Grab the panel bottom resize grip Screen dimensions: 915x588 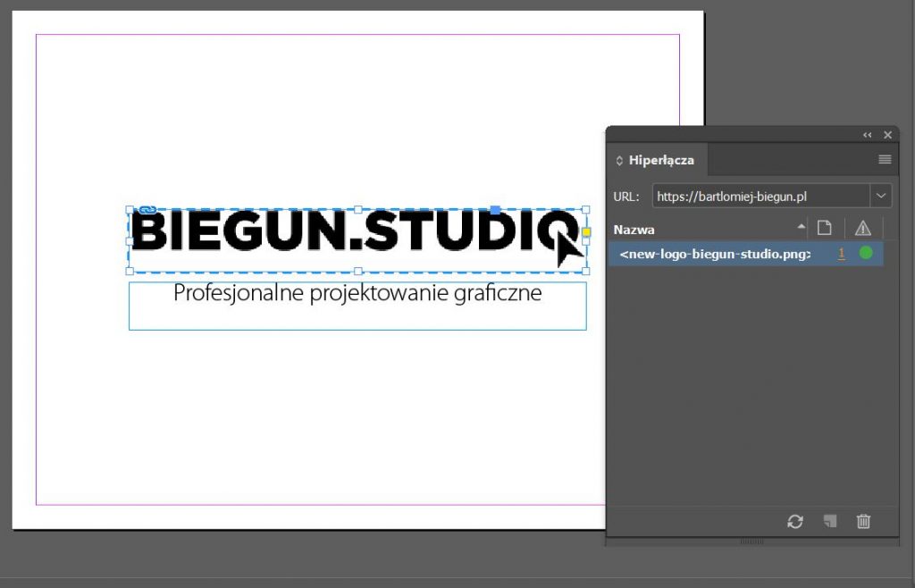(751, 542)
